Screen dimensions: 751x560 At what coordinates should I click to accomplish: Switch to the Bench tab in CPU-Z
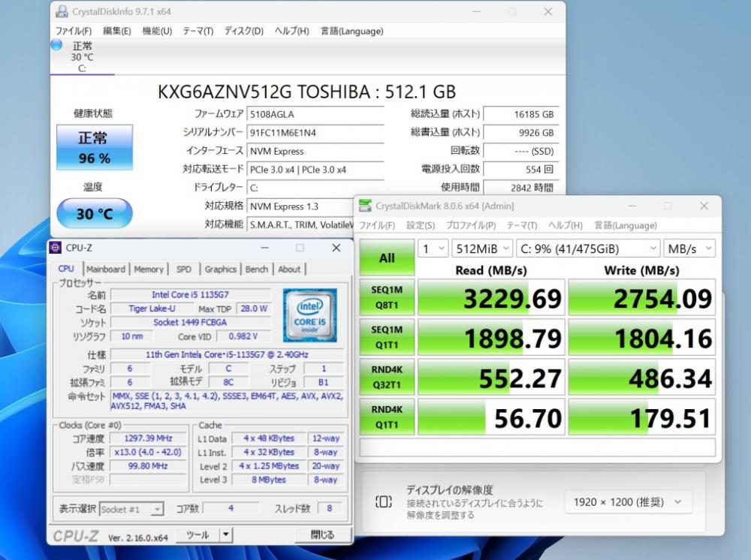click(x=257, y=269)
